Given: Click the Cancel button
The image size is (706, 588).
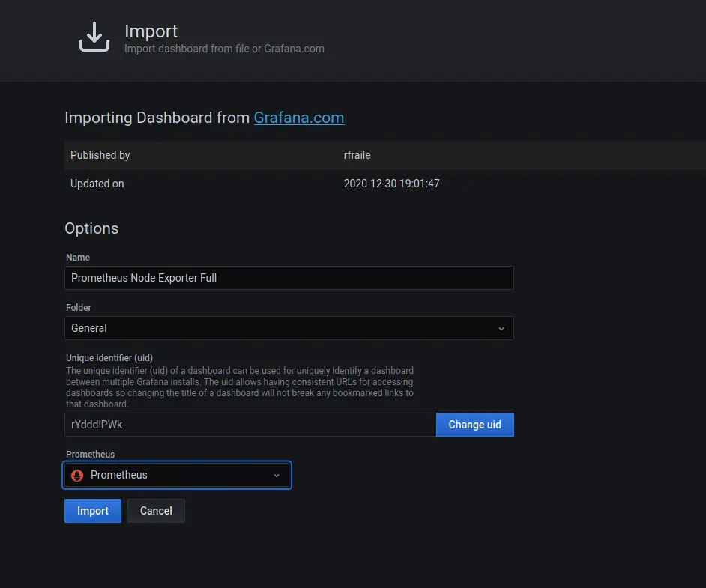Looking at the screenshot, I should point(156,511).
